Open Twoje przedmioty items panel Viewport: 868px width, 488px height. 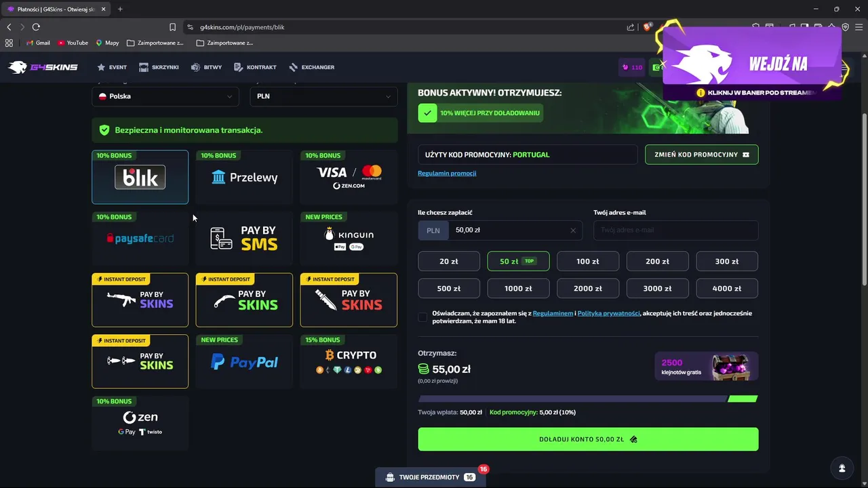431,477
